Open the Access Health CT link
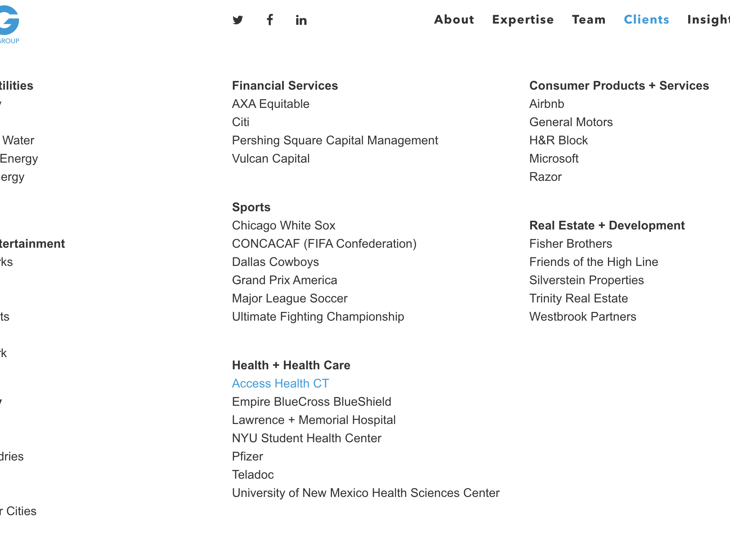The width and height of the screenshot is (730, 560). tap(280, 383)
